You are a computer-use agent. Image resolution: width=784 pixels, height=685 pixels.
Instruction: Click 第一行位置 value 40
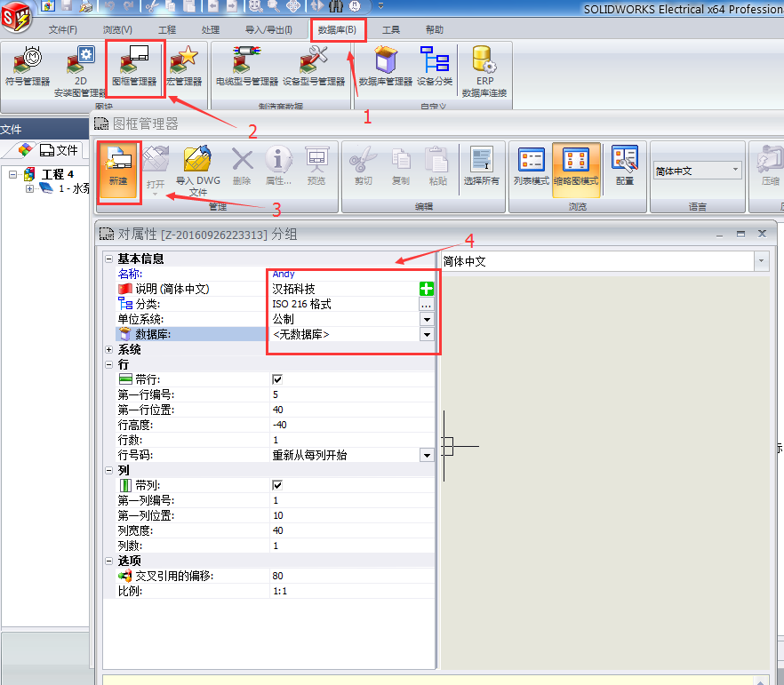tap(352, 410)
